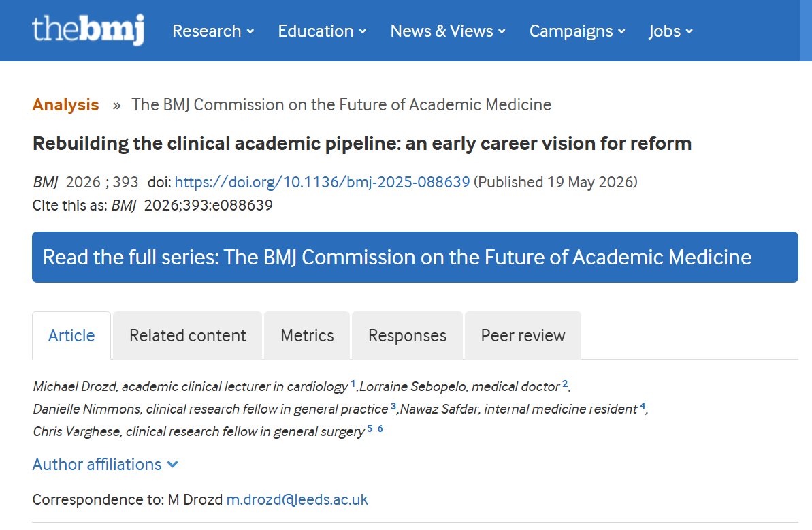812x530 pixels.
Task: Switch to the Responses tab
Action: click(407, 336)
